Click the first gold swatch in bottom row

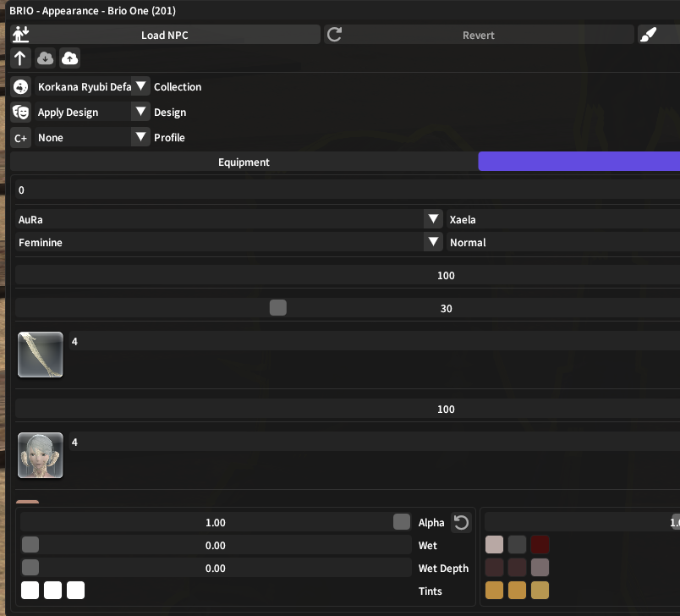[495, 591]
